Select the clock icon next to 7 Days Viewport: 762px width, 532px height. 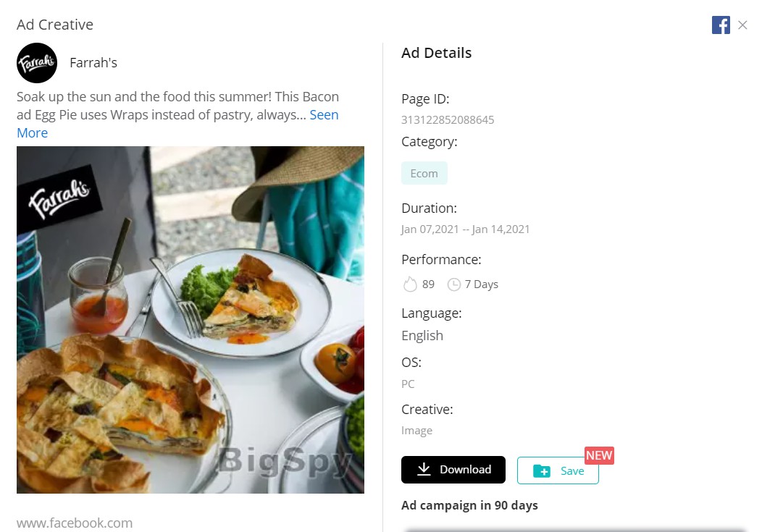(x=454, y=284)
